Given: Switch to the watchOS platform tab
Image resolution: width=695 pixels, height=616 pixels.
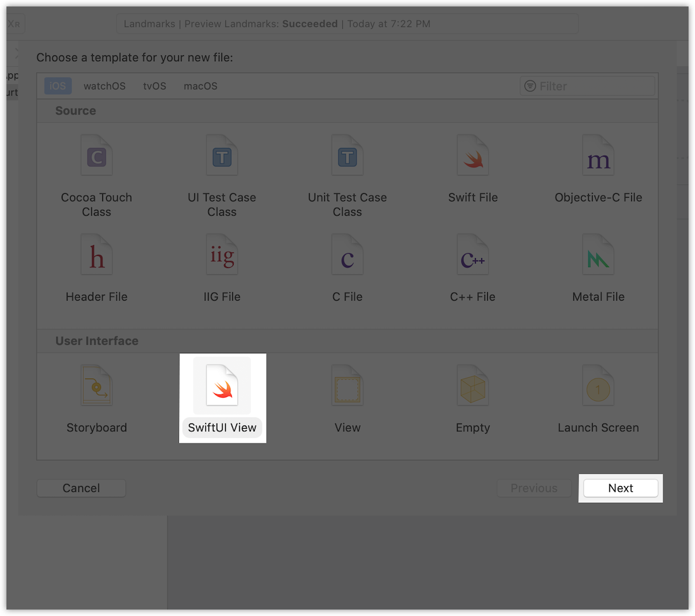Looking at the screenshot, I should coord(105,86).
